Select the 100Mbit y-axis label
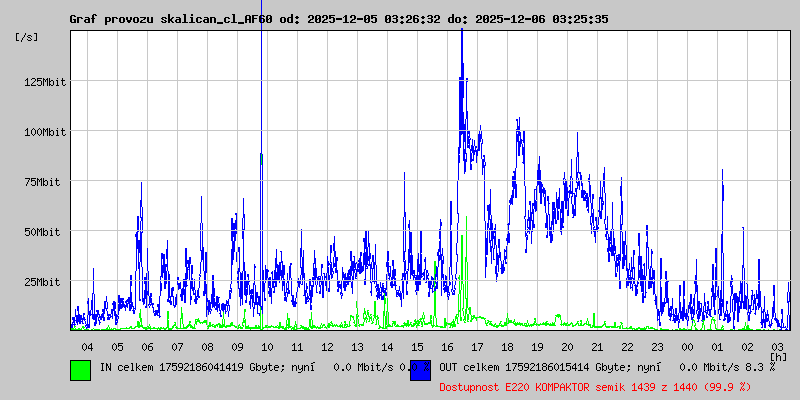 [45, 132]
